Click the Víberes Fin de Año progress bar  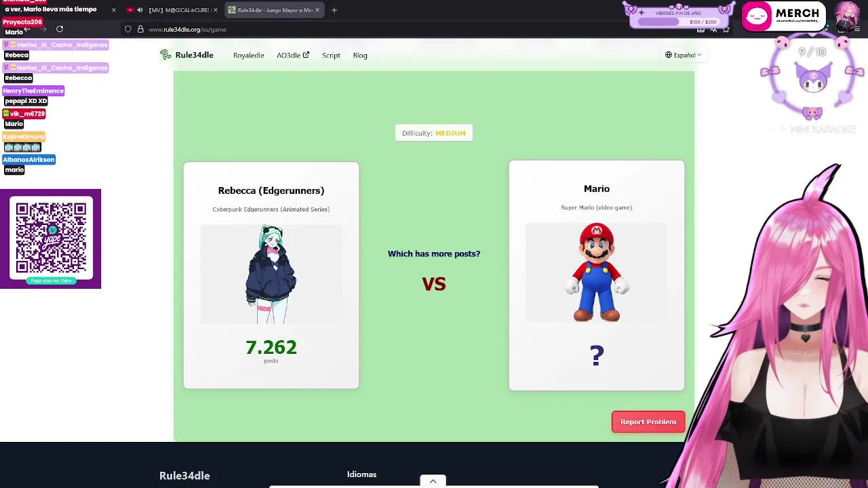(678, 22)
